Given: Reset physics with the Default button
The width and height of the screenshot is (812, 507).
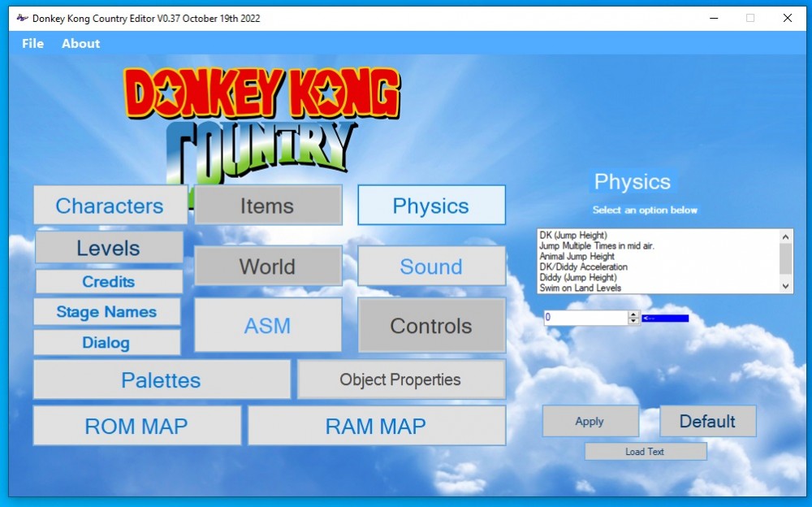Looking at the screenshot, I should [707, 421].
